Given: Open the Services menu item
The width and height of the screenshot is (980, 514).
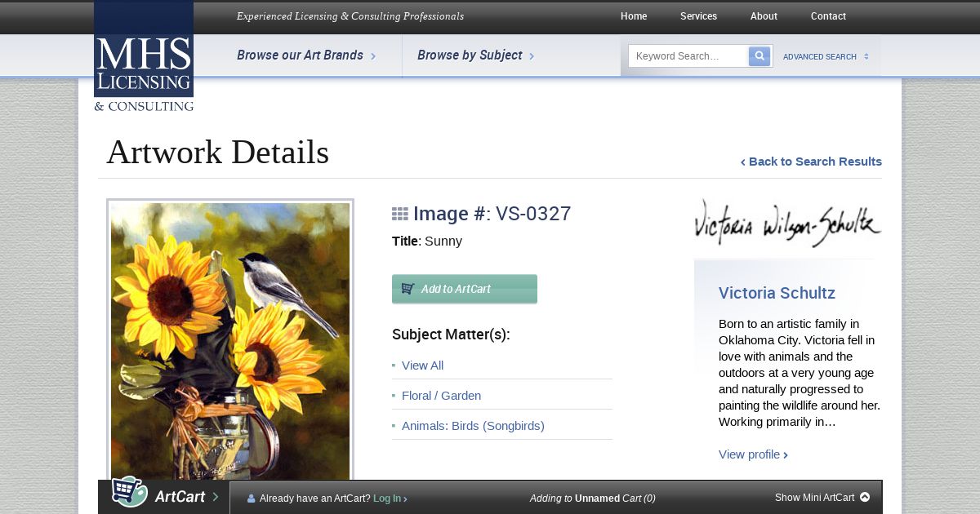Looking at the screenshot, I should pyautogui.click(x=698, y=16).
